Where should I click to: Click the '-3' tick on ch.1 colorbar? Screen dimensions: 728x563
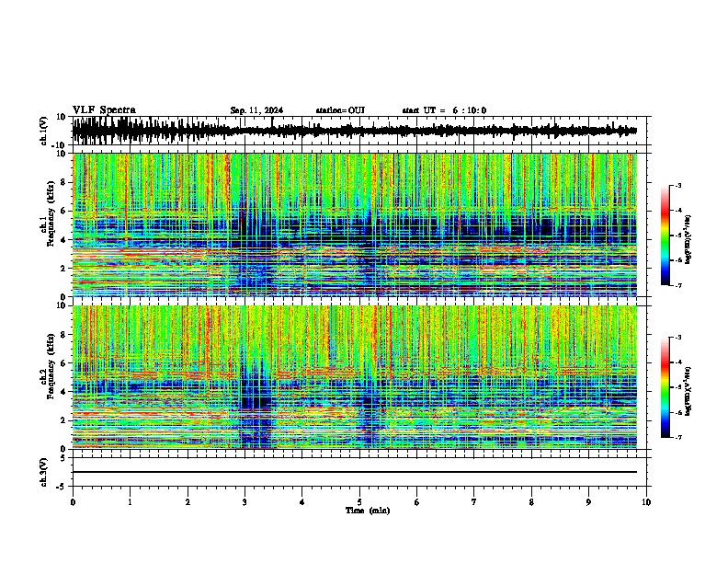(x=677, y=185)
